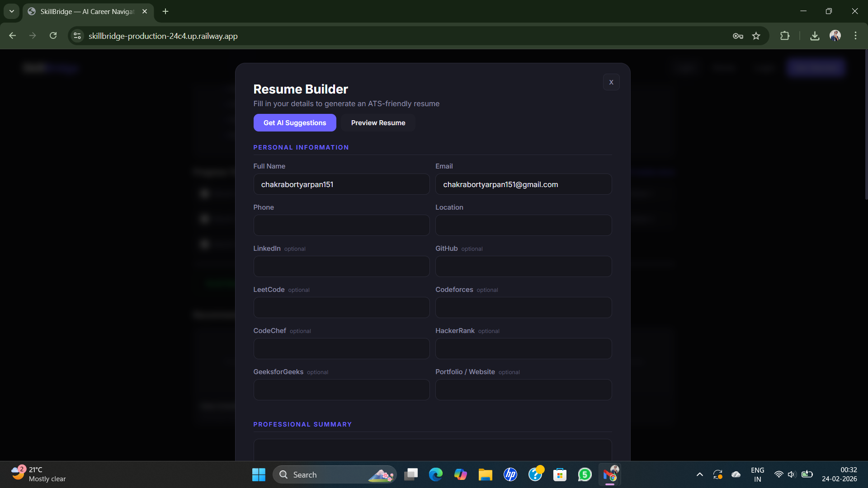View site information icon in address bar
Viewport: 868px width, 488px height.
[77, 36]
